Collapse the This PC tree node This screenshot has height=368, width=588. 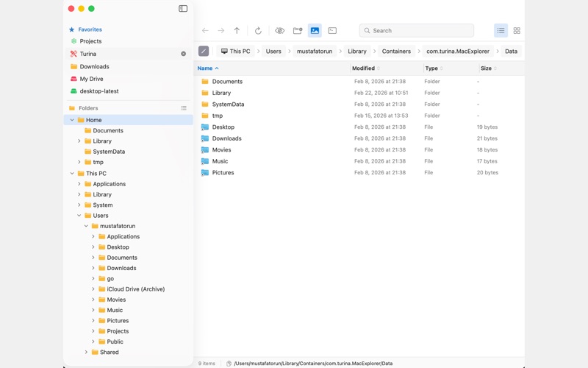72,174
